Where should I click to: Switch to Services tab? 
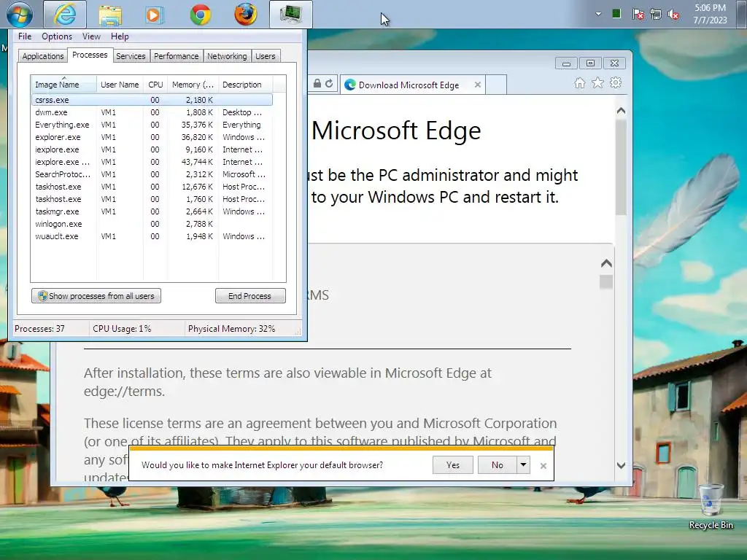pyautogui.click(x=131, y=56)
